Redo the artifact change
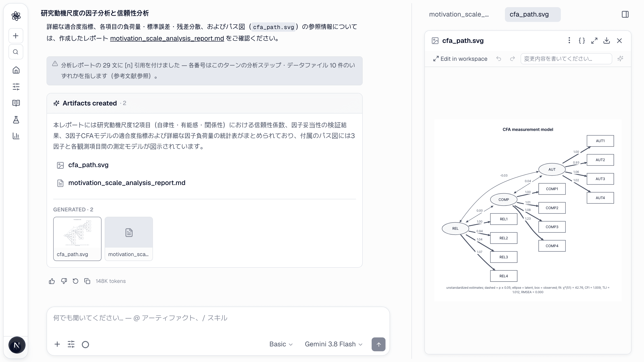Screen dimensions: 644x362 coord(512,59)
